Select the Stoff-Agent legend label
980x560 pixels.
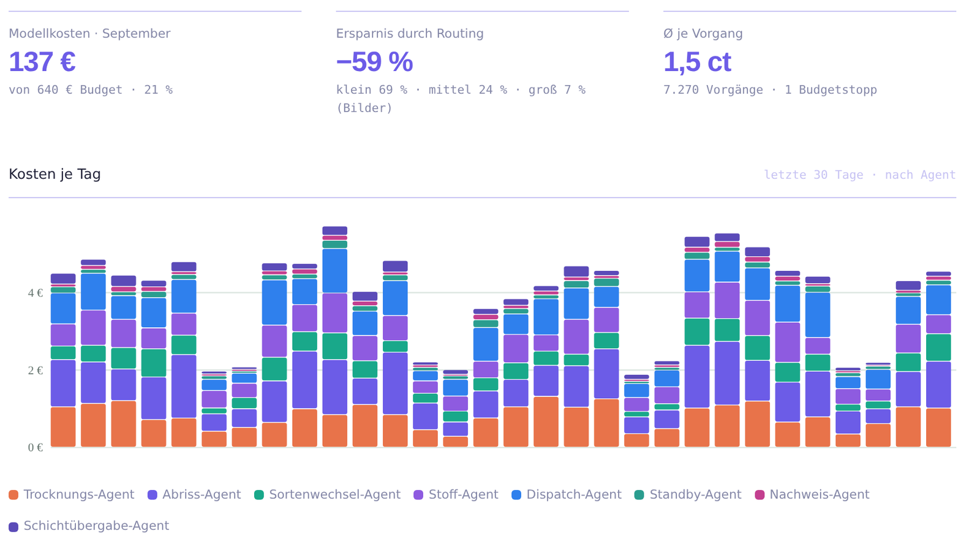(464, 494)
